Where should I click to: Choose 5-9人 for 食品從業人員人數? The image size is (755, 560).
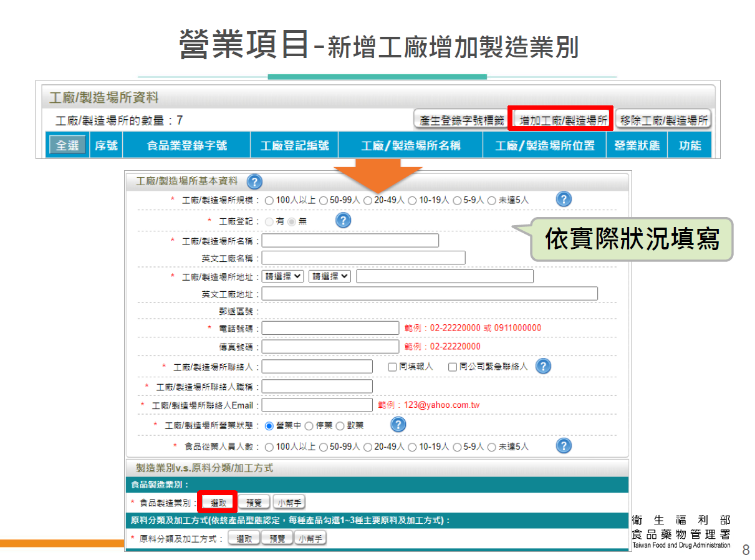point(457,447)
